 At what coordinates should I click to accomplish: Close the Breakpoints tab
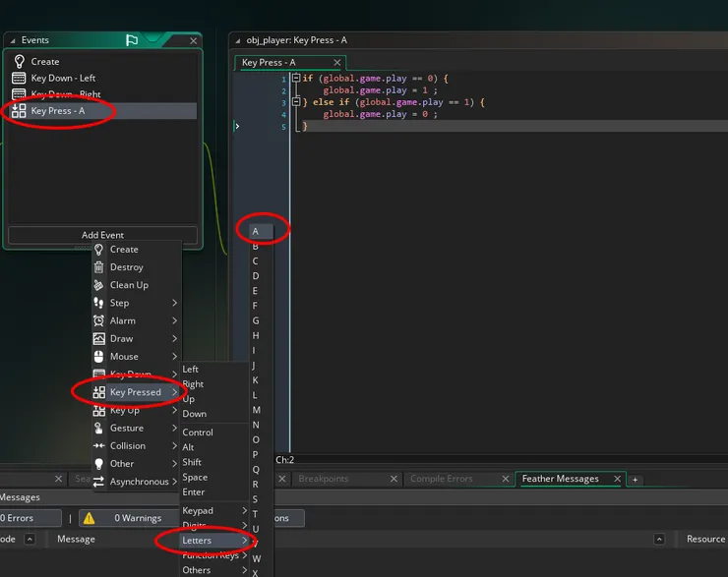394,479
